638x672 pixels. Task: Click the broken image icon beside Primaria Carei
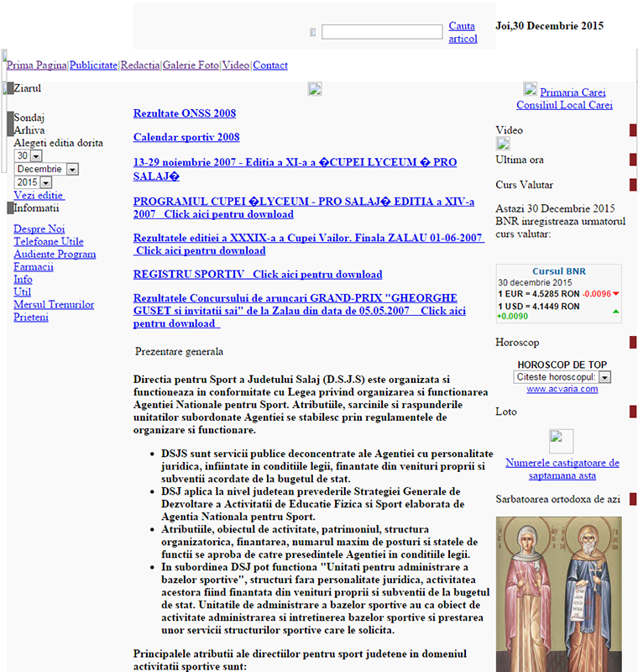coord(530,89)
